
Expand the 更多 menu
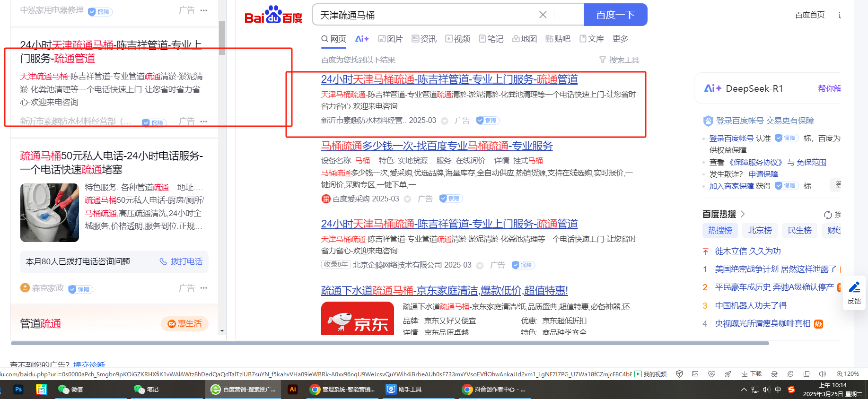(x=621, y=39)
